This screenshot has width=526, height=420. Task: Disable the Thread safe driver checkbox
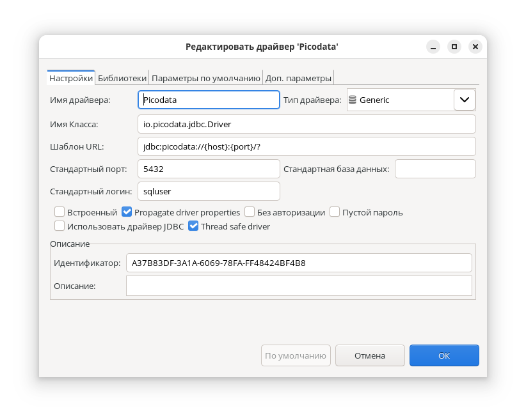pyautogui.click(x=193, y=226)
